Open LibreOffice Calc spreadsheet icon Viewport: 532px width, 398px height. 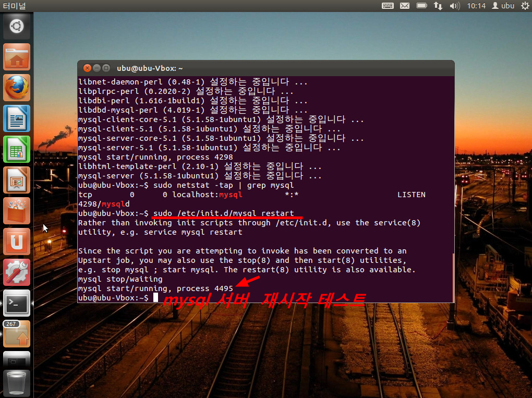[17, 149]
